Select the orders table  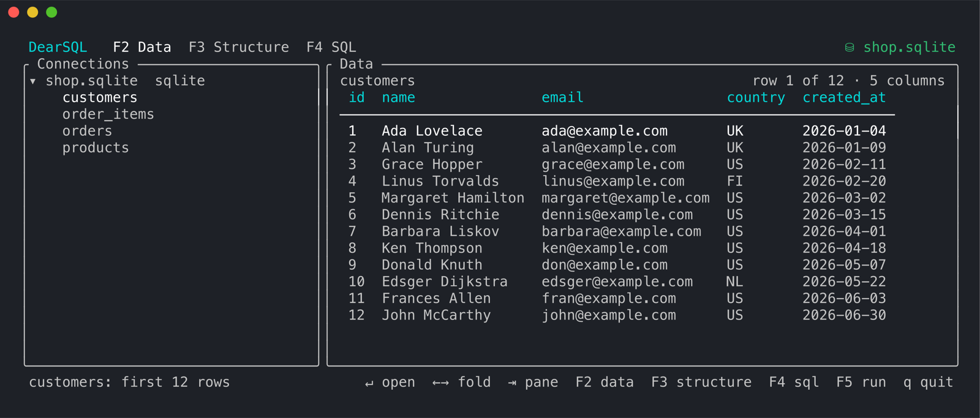pos(87,131)
